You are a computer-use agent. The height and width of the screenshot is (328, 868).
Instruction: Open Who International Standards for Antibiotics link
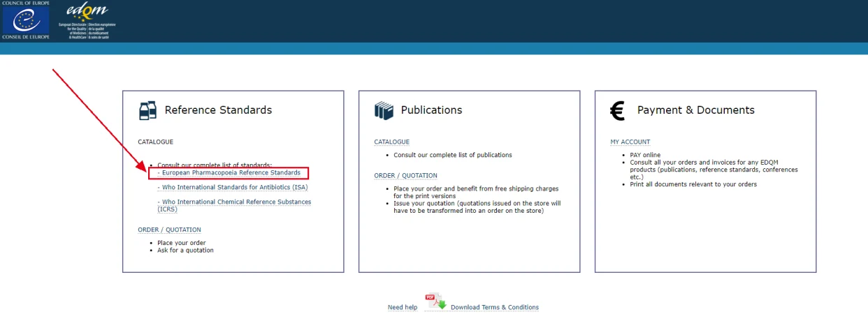pos(233,187)
